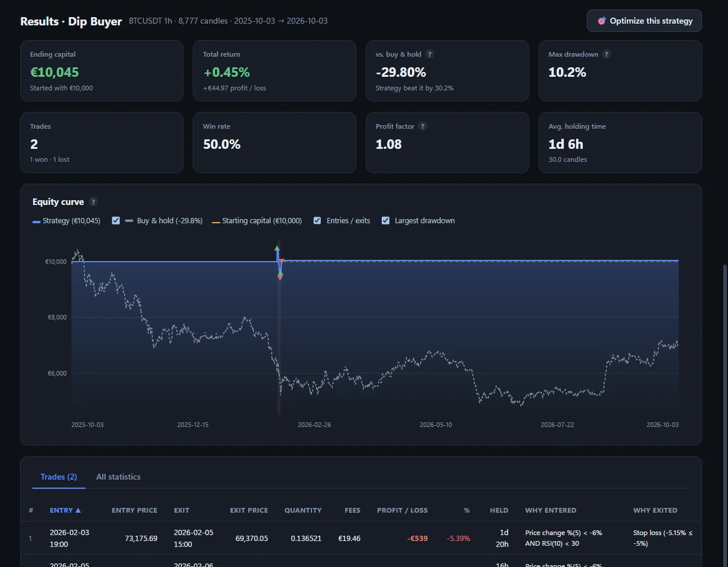
Task: Sort by EXIT column header
Action: click(x=181, y=510)
